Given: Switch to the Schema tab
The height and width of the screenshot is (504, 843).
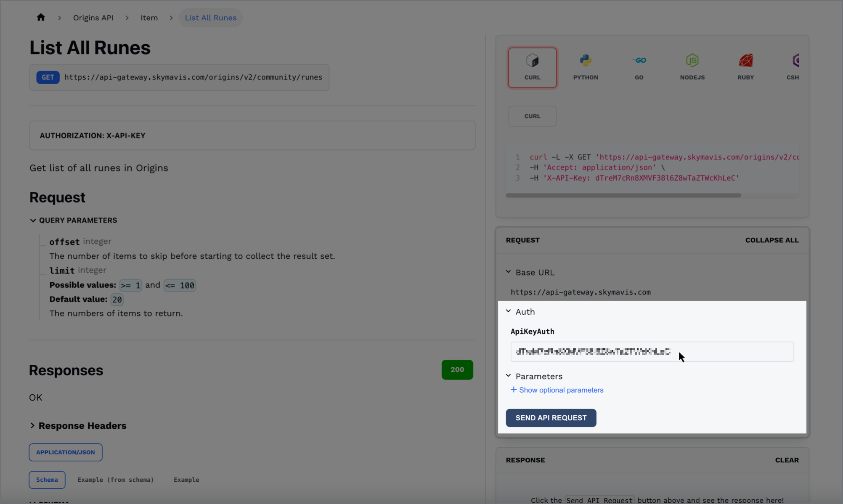Looking at the screenshot, I should click(x=47, y=480).
